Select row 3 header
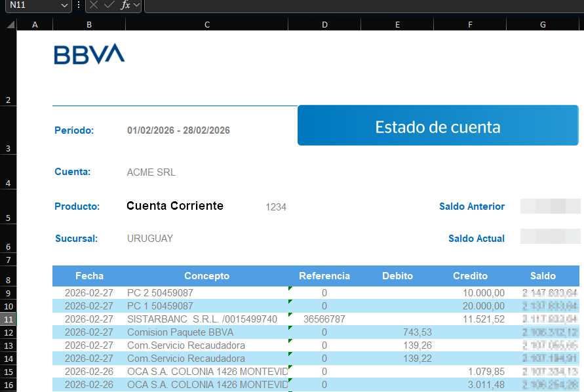 tap(9, 130)
